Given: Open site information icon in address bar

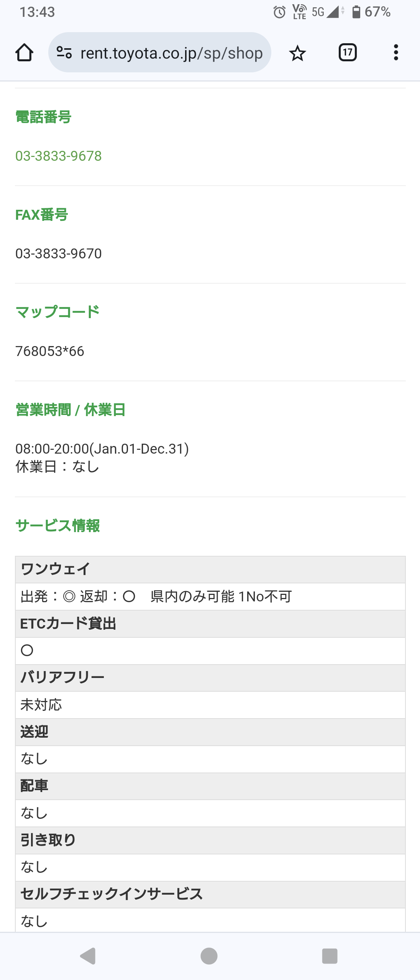Looking at the screenshot, I should point(64,52).
